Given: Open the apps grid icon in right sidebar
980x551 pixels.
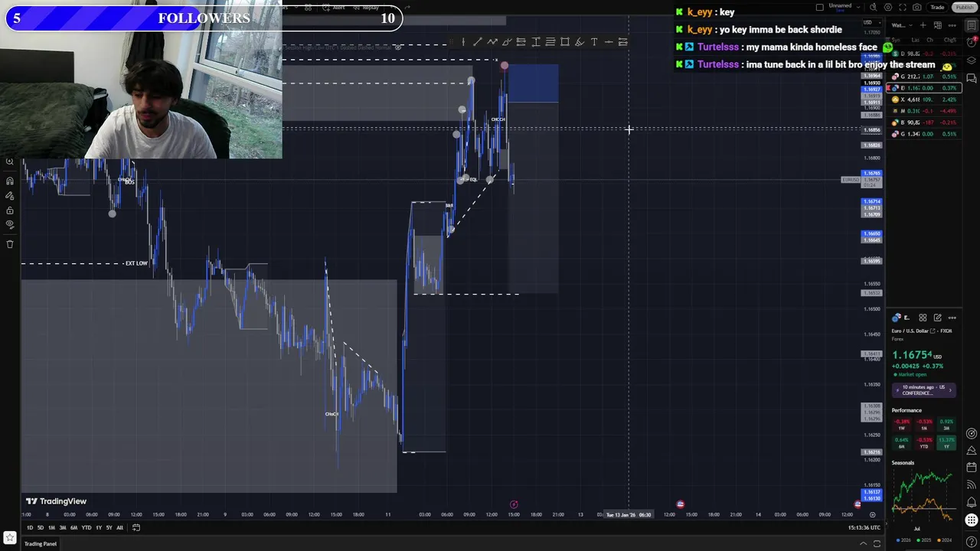Looking at the screenshot, I should point(971,520).
